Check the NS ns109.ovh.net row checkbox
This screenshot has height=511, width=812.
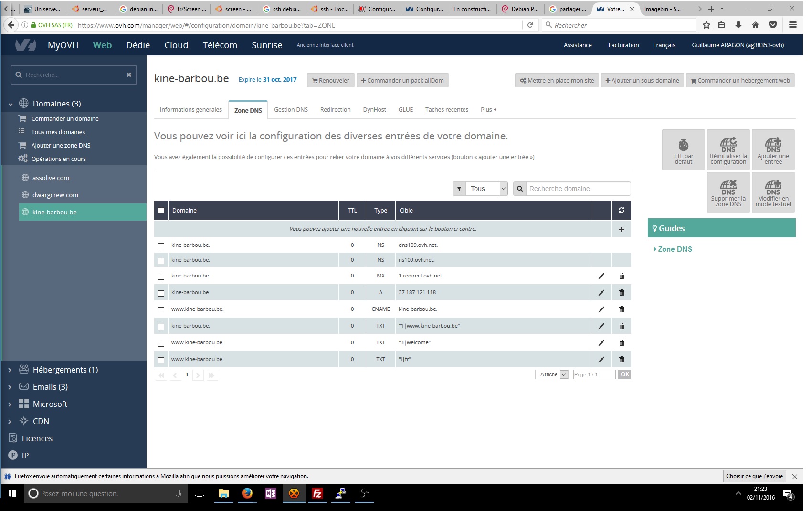pyautogui.click(x=161, y=261)
